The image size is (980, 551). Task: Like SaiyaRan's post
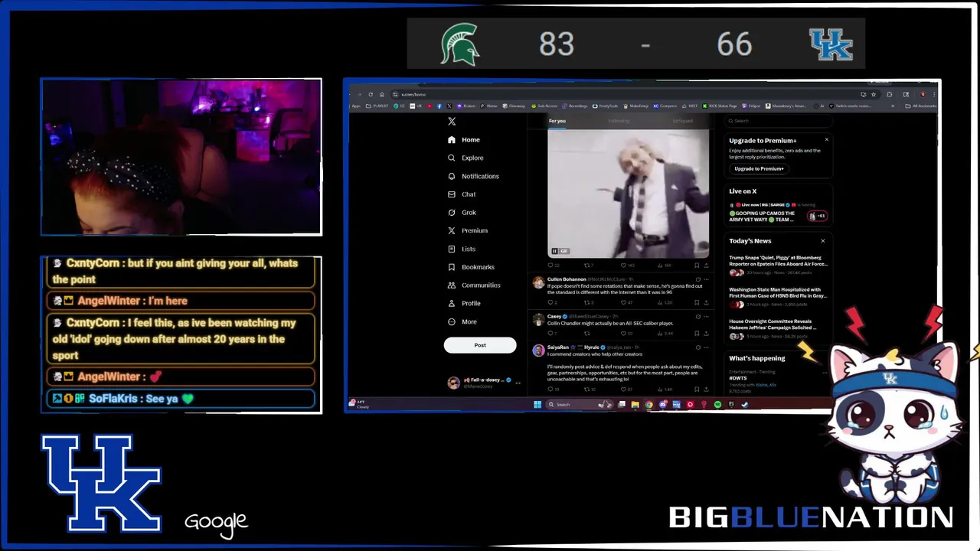tap(623, 390)
